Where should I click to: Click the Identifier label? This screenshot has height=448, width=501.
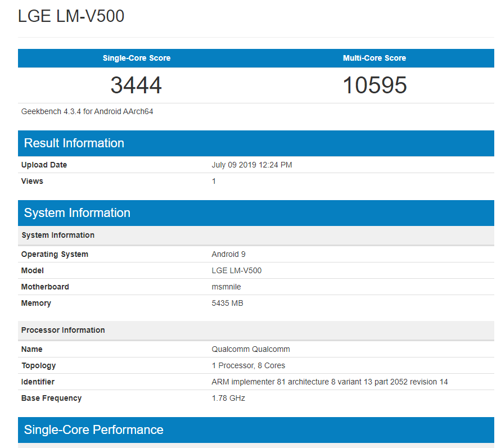[38, 382]
